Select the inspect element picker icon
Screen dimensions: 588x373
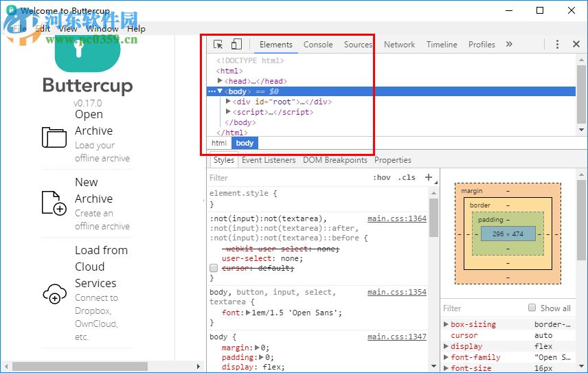tap(218, 44)
